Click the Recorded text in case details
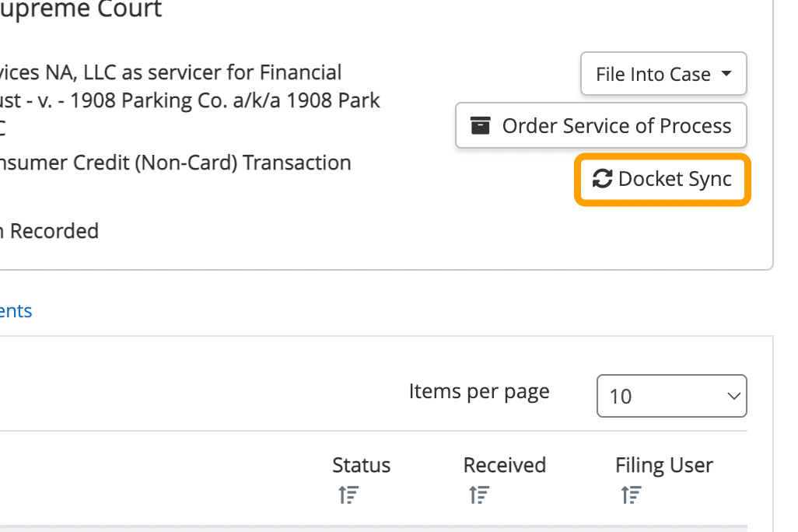The height and width of the screenshot is (532, 798). pos(53,231)
